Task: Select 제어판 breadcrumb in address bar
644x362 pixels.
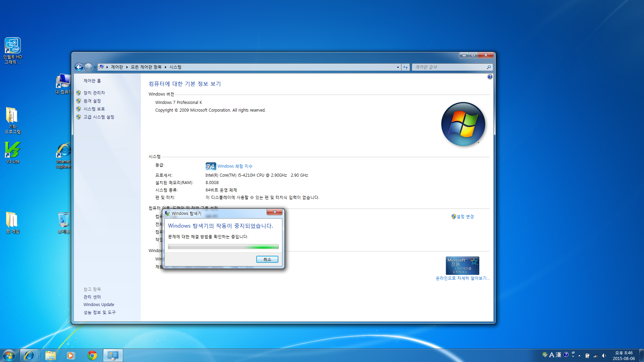Action: (117, 67)
